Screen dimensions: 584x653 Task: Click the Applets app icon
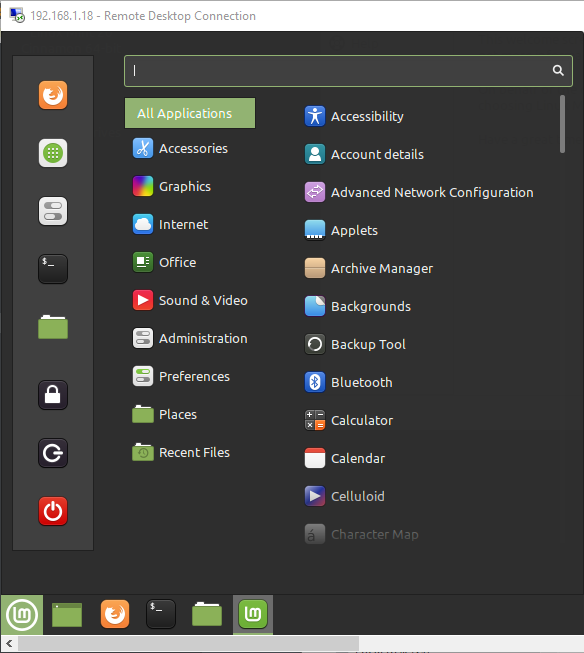[315, 230]
